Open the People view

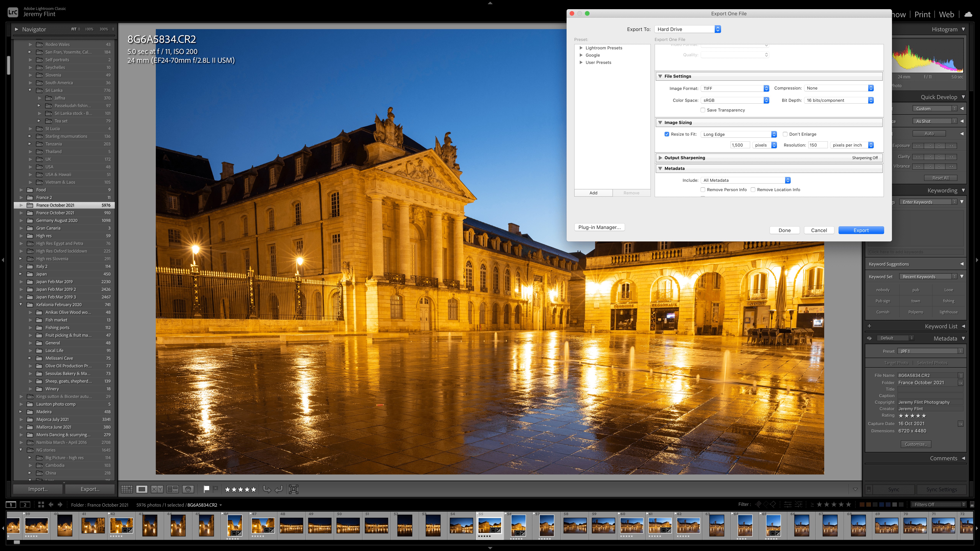(188, 489)
